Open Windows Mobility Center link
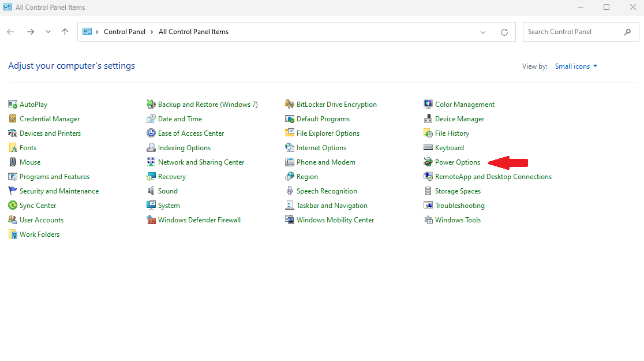Viewport: 644px width, 361px height. pos(335,220)
